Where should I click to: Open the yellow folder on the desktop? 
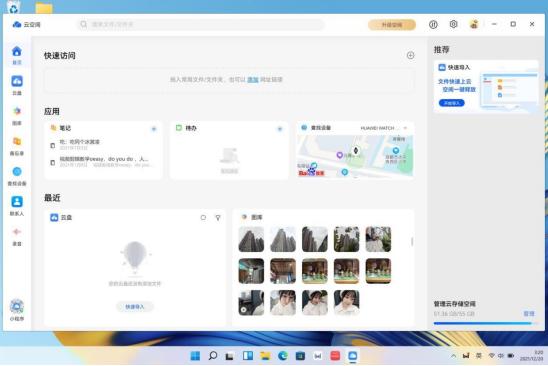(44, 8)
